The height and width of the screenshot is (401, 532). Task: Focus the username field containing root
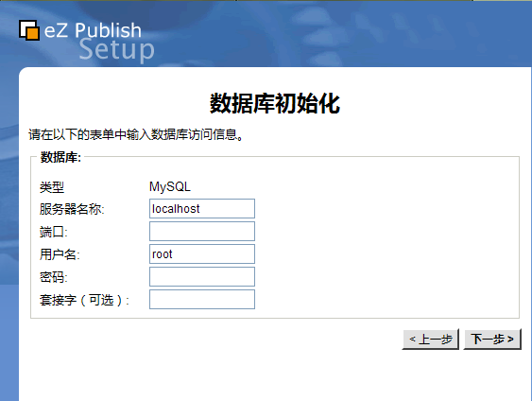tap(202, 254)
